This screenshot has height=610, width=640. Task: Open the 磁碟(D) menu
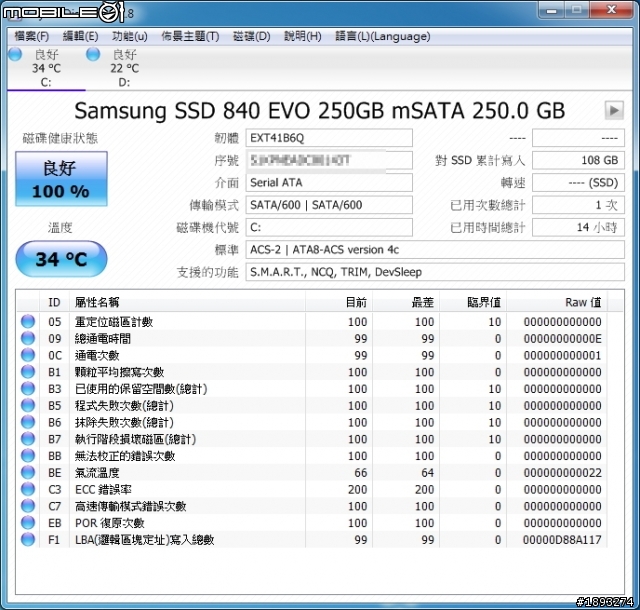pyautogui.click(x=251, y=36)
